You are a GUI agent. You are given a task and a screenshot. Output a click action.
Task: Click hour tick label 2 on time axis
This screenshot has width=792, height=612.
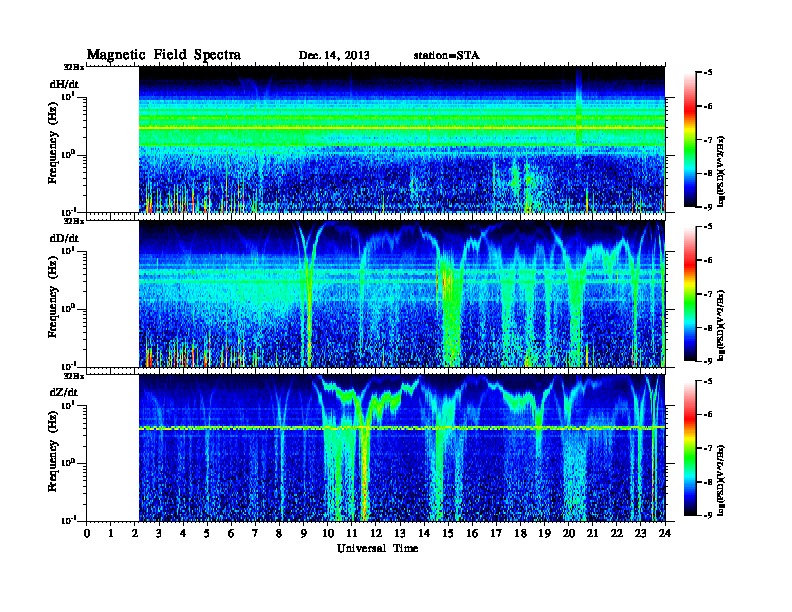coord(135,533)
